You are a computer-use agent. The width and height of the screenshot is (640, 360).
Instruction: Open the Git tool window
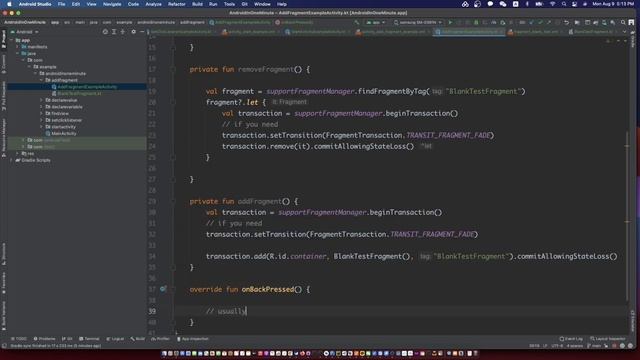[67, 339]
